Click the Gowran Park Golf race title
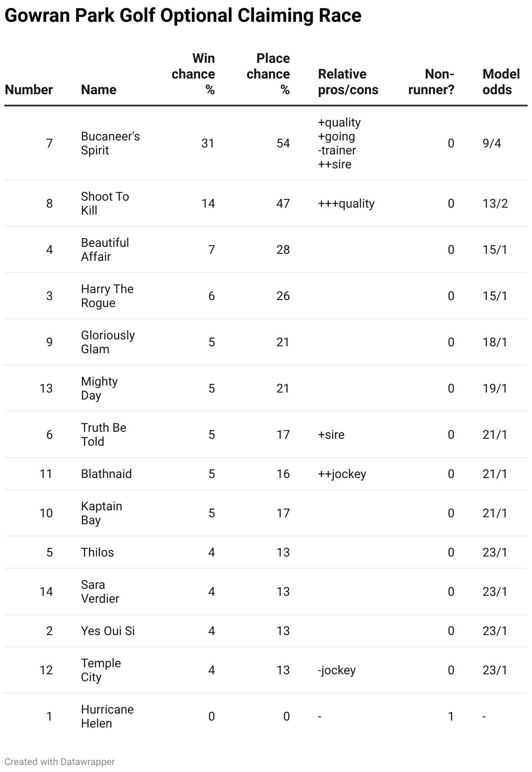Viewport: 532px width, 772px height. point(183,16)
